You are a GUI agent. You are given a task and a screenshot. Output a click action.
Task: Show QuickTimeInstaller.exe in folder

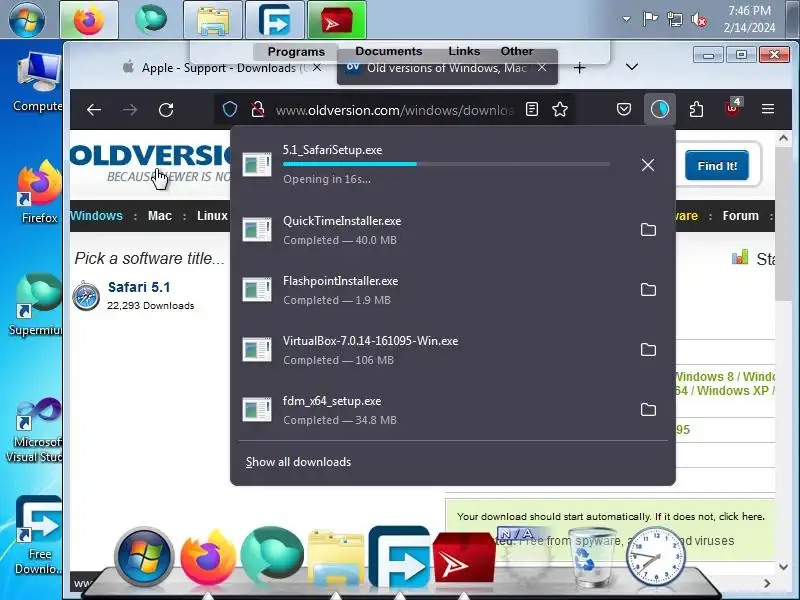648,230
